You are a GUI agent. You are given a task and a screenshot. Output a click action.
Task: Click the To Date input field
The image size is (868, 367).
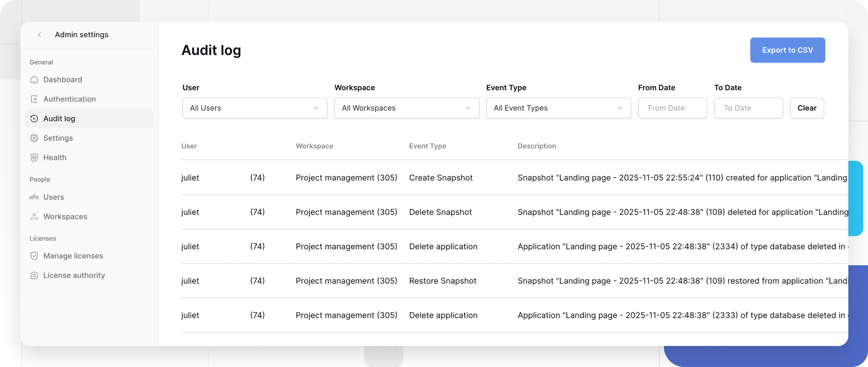pyautogui.click(x=748, y=108)
